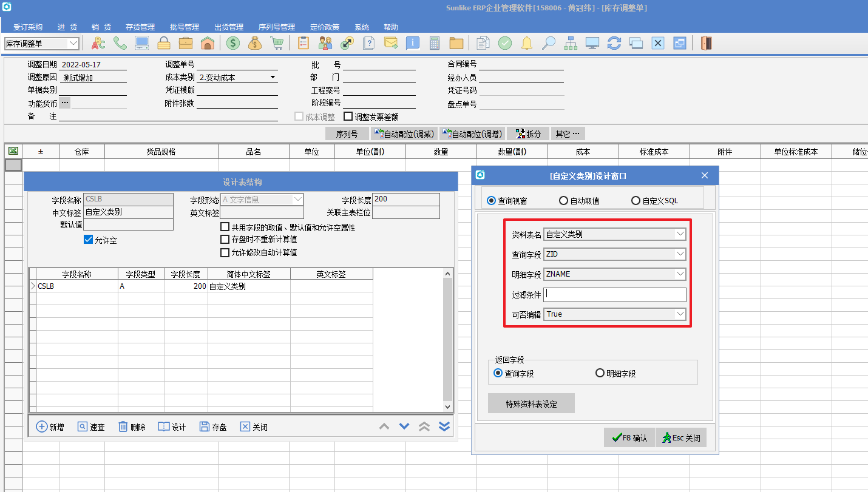Click the green dollar coin icon
The height and width of the screenshot is (492, 868).
[x=233, y=43]
